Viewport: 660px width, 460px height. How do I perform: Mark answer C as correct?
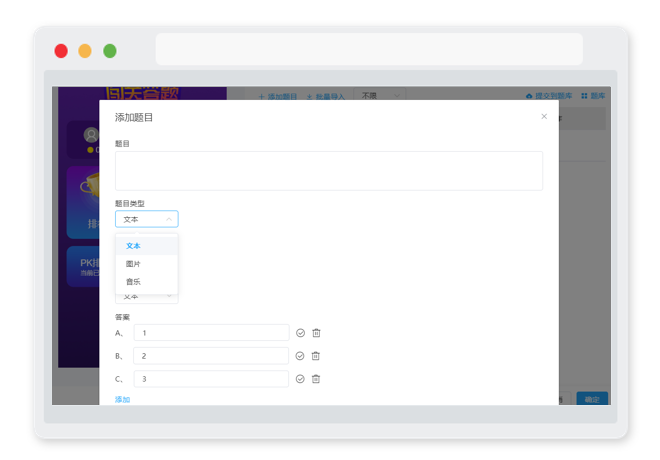(300, 379)
